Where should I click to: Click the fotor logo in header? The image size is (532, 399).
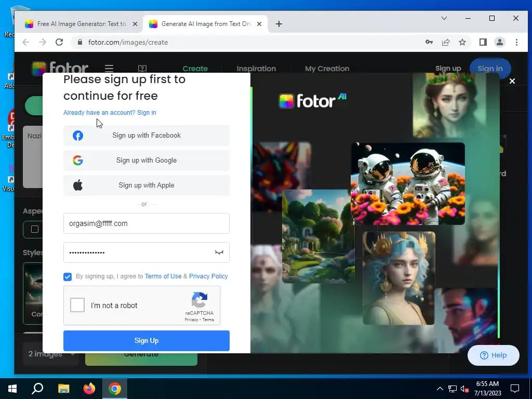(60, 68)
